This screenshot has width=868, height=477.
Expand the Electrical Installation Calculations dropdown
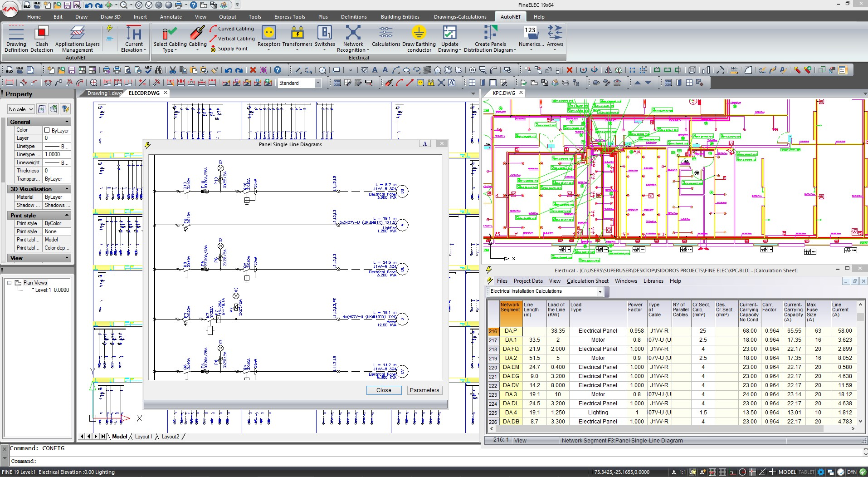coord(600,292)
